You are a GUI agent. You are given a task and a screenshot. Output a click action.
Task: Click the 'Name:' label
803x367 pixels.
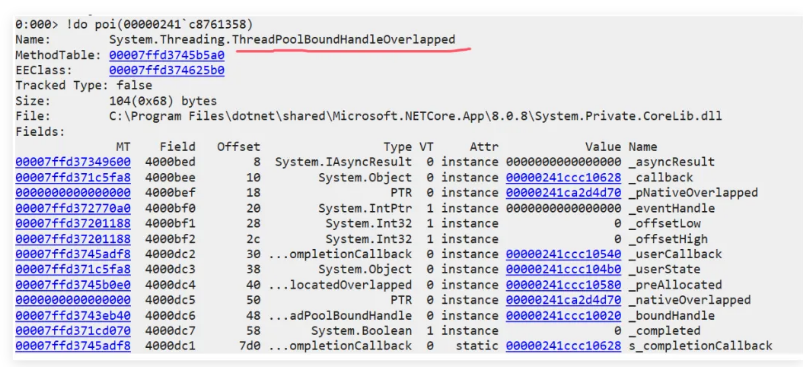[33, 39]
